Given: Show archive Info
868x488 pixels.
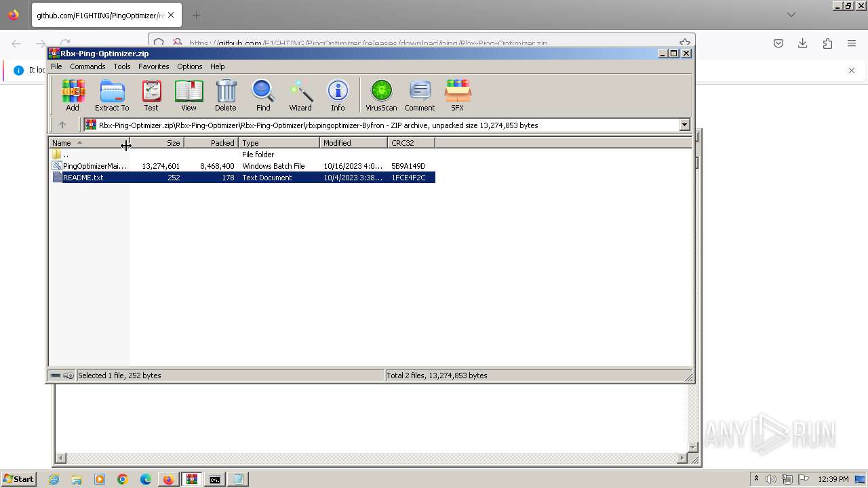Looking at the screenshot, I should (338, 95).
